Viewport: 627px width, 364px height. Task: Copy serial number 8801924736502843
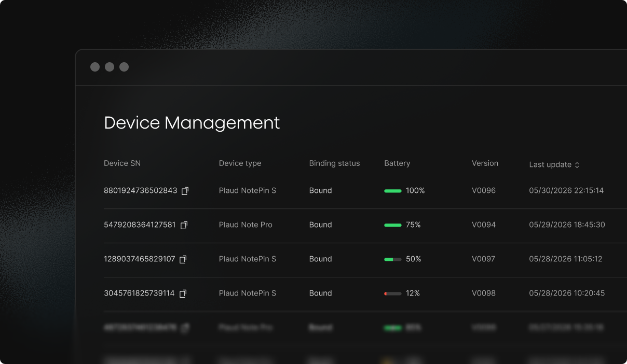click(185, 191)
